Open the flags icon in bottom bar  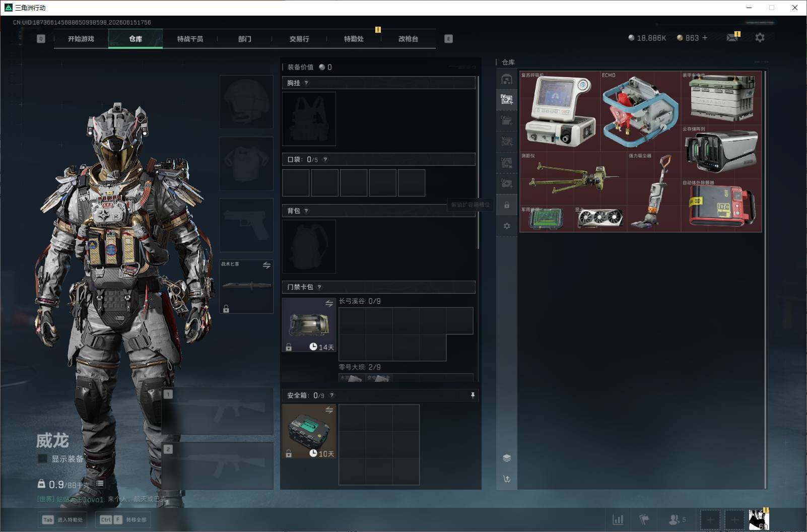pyautogui.click(x=644, y=519)
